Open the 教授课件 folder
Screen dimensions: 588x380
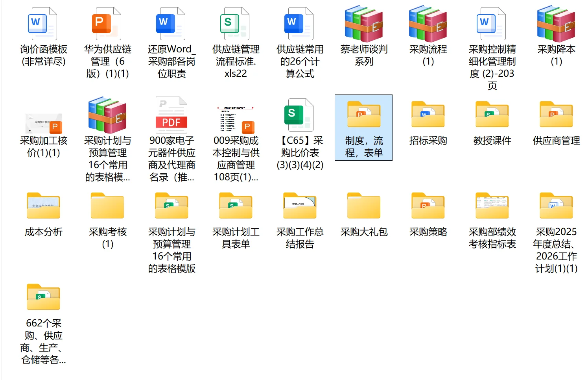pyautogui.click(x=492, y=115)
